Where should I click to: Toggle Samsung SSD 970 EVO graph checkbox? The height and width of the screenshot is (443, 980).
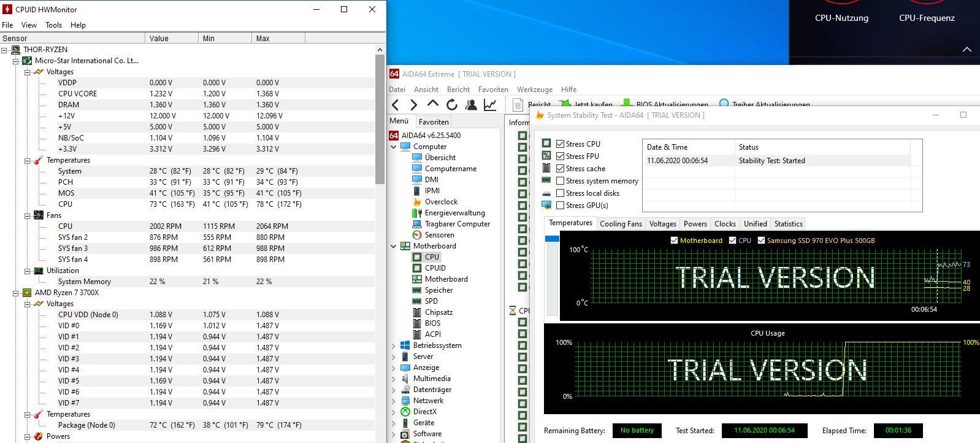761,241
